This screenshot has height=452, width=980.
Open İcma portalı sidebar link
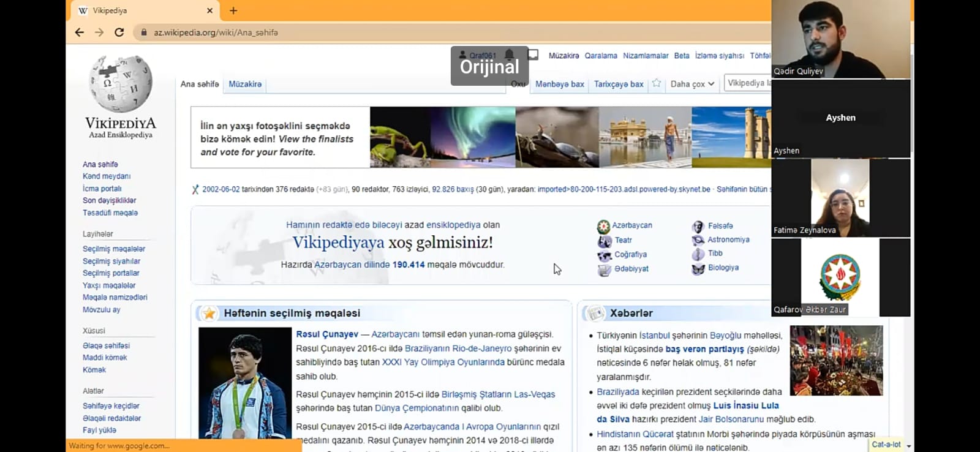click(x=102, y=189)
